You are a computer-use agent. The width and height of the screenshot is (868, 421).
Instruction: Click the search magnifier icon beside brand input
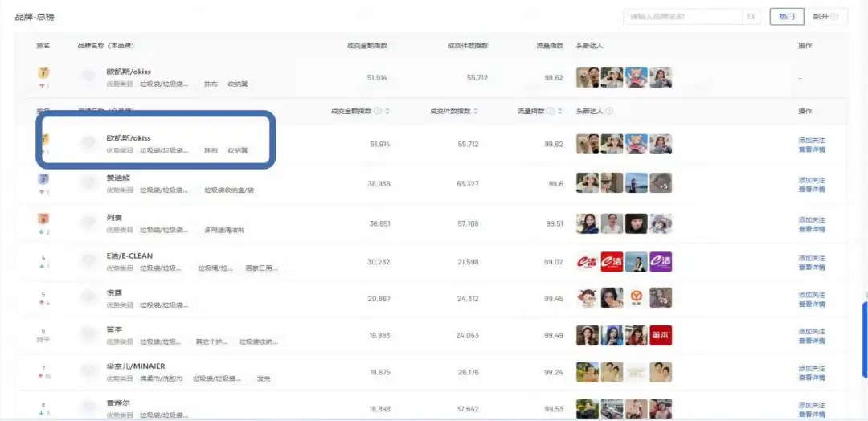751,17
